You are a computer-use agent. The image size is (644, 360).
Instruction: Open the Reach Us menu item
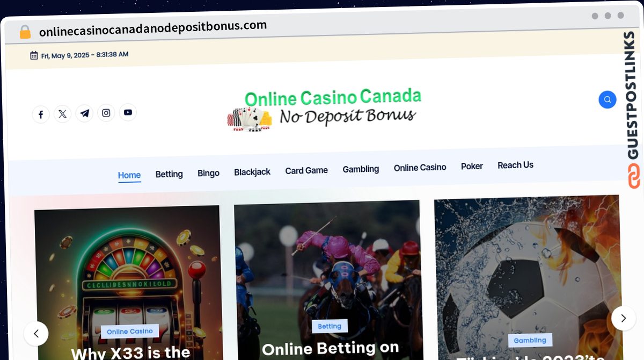click(x=515, y=165)
